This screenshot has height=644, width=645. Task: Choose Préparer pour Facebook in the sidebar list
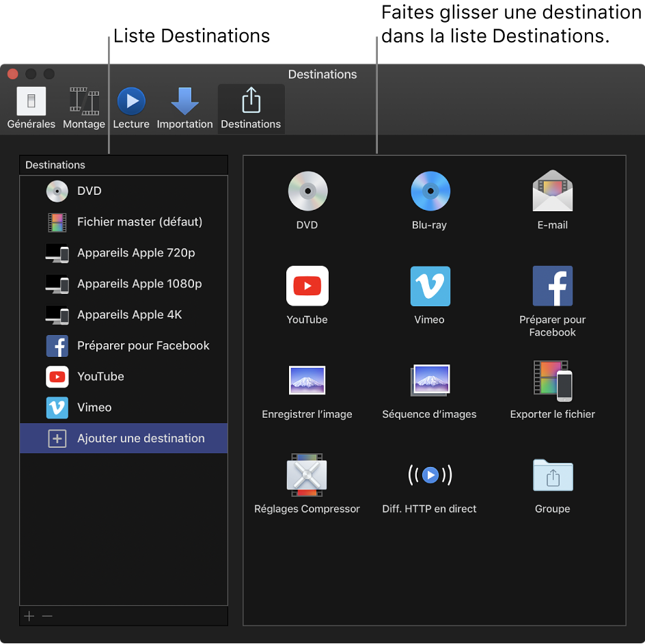[x=143, y=346]
